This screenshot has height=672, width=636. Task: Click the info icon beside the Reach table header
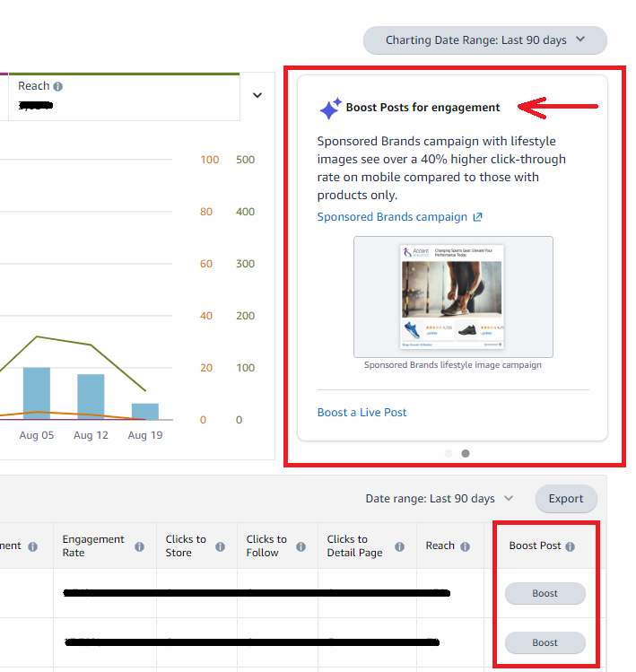465,546
